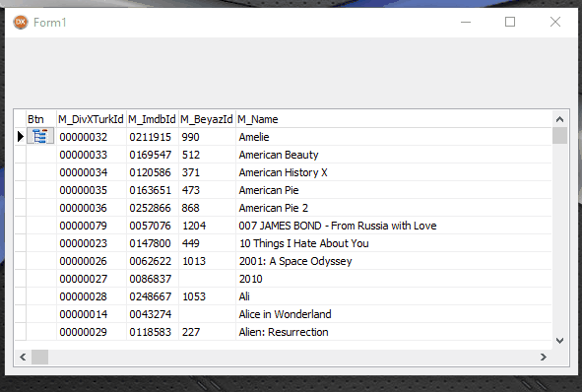This screenshot has width=582, height=392.
Task: Click the DivXTurkId cell 00000032
Action: [92, 137]
